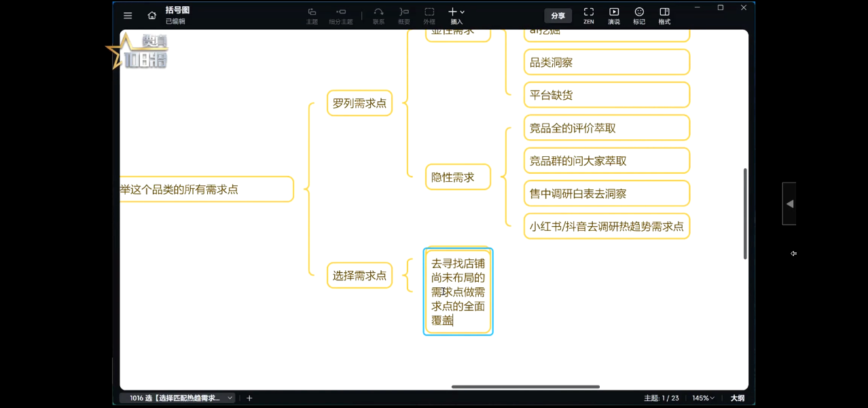Screen dimensions: 868x408
Task: Open the 标记 (marker) smiley panel
Action: [x=639, y=16]
